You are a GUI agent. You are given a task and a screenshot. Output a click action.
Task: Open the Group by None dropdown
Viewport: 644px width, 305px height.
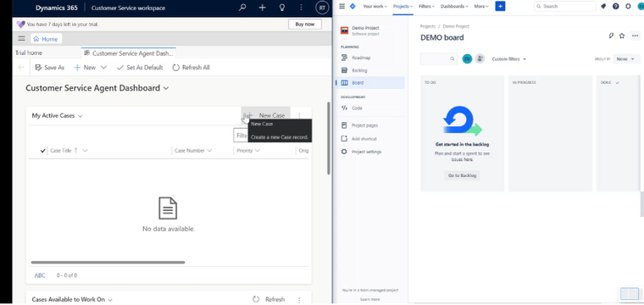pos(626,59)
